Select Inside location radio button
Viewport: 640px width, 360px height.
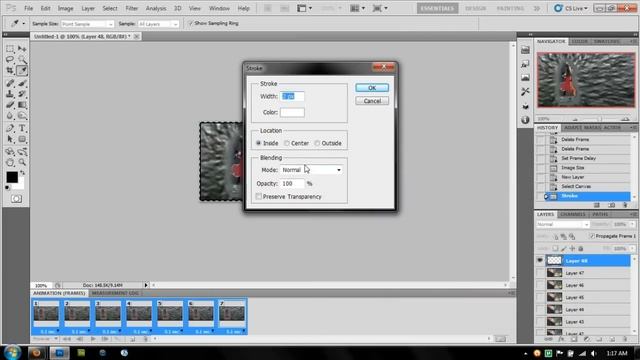click(x=258, y=143)
